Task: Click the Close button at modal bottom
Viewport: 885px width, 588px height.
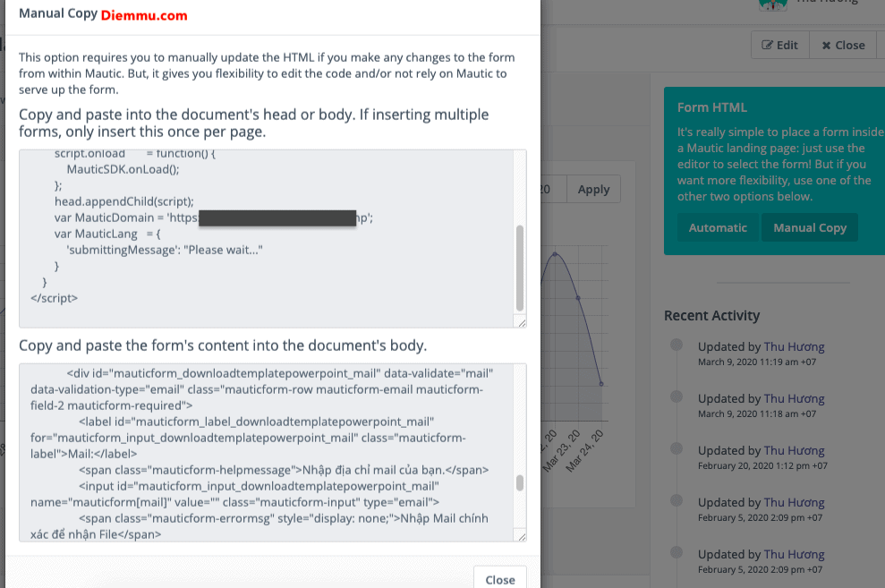Action: (x=500, y=579)
